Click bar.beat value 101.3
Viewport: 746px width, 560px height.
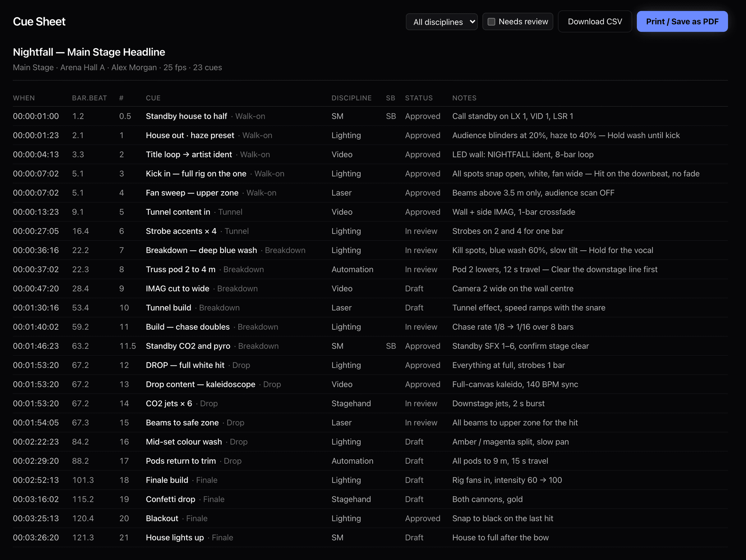(83, 480)
